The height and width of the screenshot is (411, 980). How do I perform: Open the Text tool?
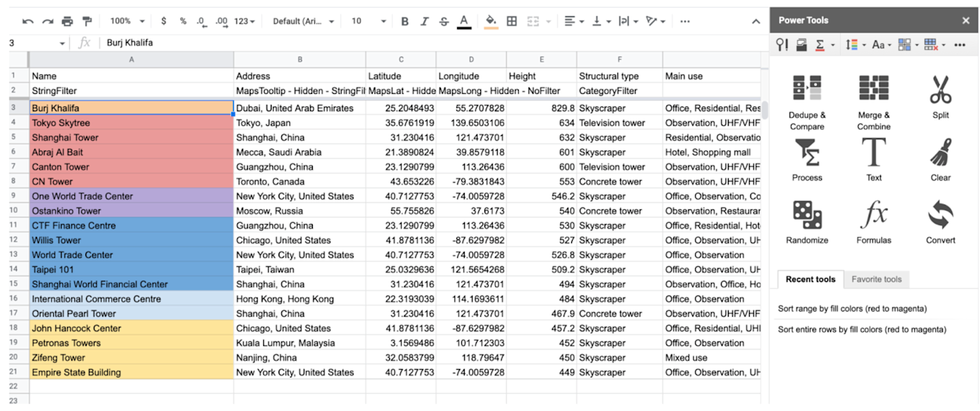(x=874, y=160)
